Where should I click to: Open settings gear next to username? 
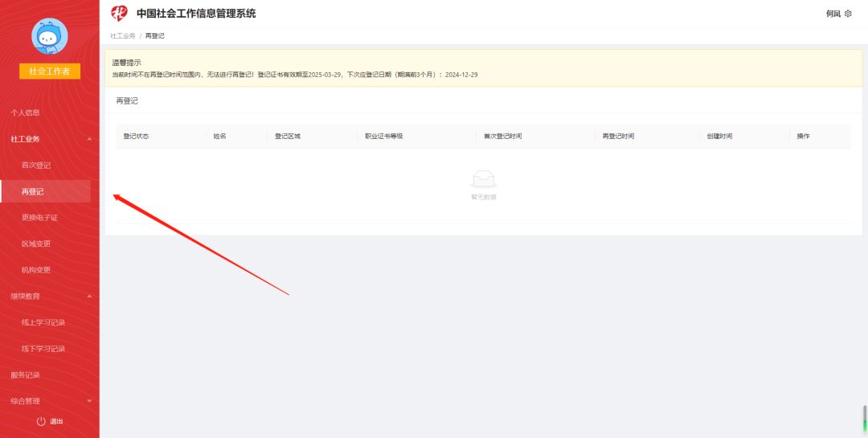848,14
